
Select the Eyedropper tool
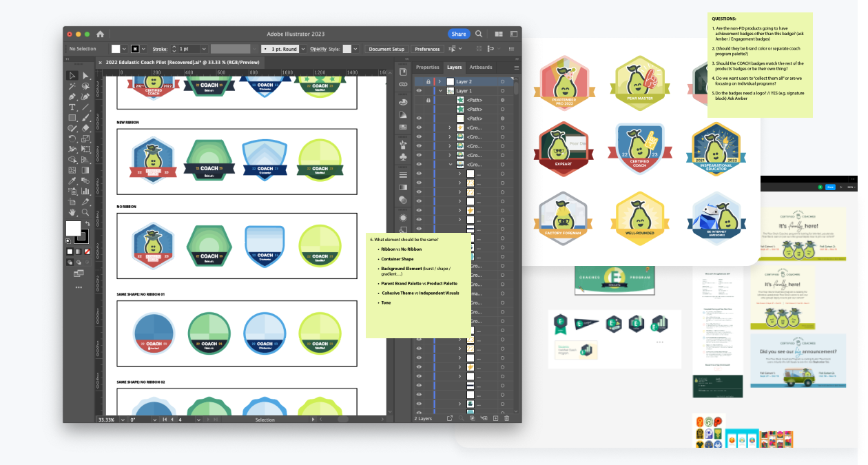[x=72, y=182]
